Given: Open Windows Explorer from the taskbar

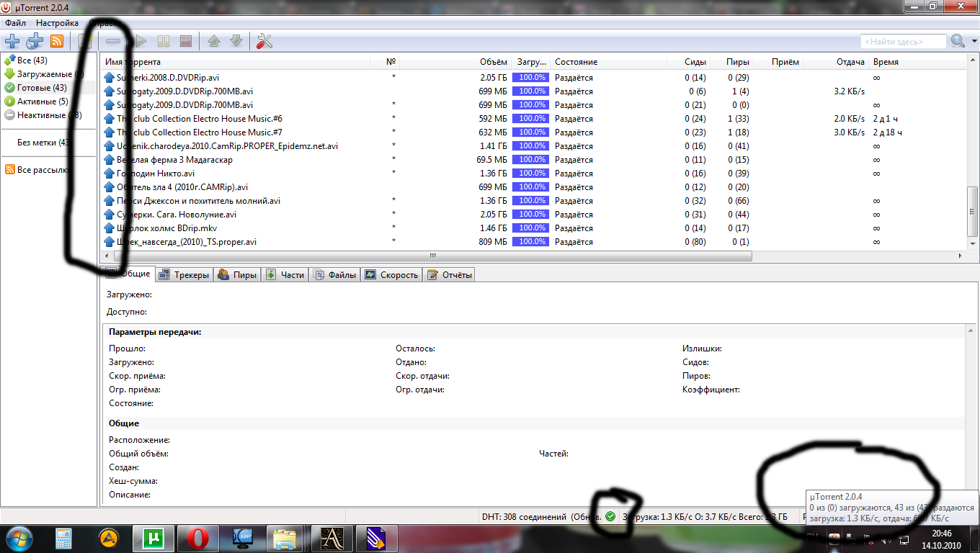Looking at the screenshot, I should tap(285, 538).
